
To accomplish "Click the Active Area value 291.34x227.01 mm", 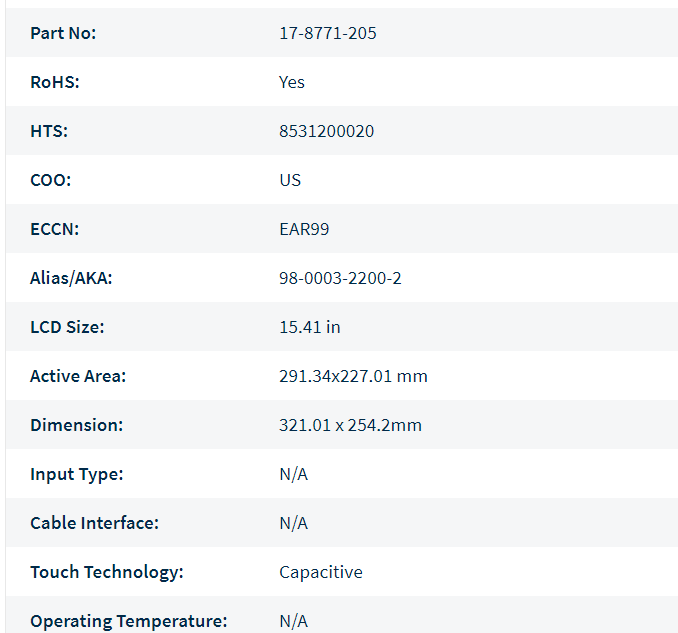I will coord(353,376).
